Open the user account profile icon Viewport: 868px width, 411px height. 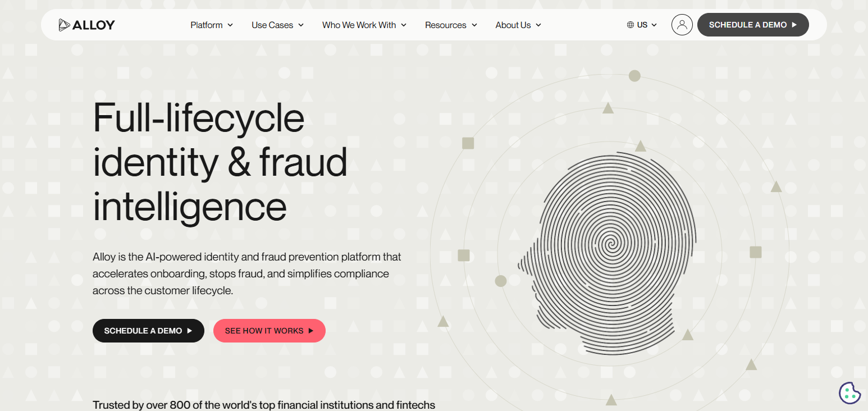[682, 25]
